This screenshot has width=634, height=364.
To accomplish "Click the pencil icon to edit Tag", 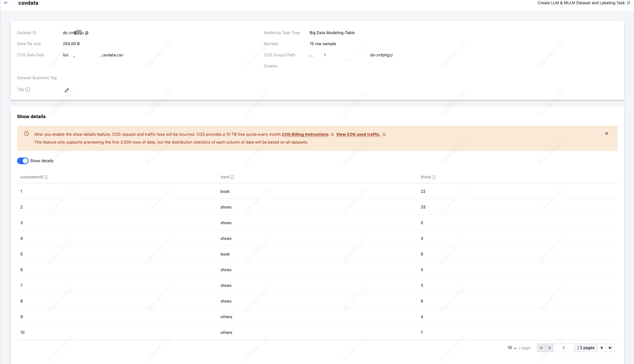I will pyautogui.click(x=67, y=90).
